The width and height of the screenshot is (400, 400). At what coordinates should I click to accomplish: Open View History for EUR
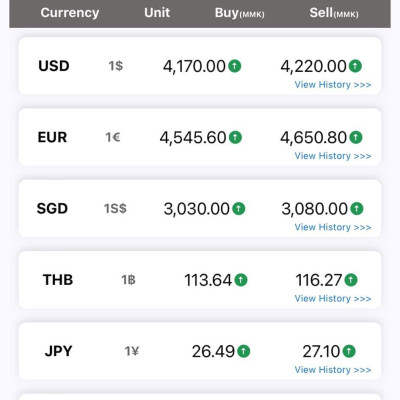point(333,156)
